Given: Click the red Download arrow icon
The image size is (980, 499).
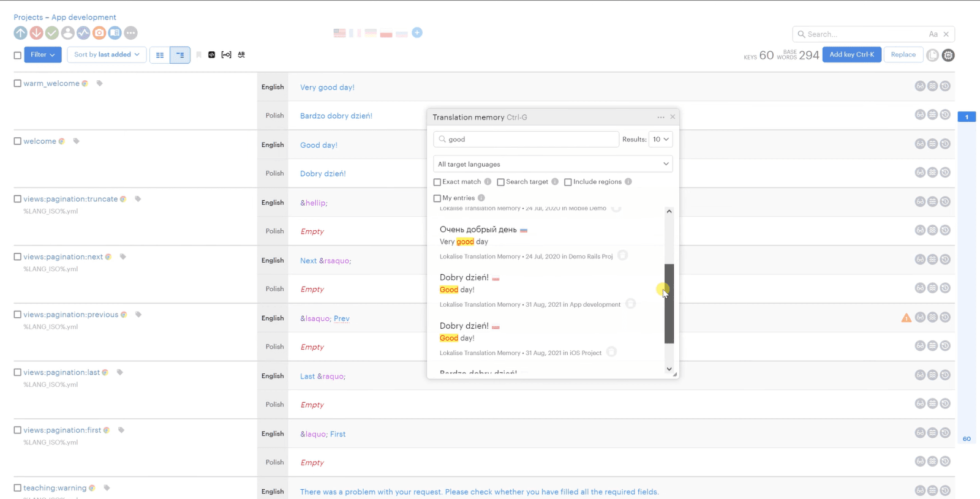Looking at the screenshot, I should click(x=36, y=33).
